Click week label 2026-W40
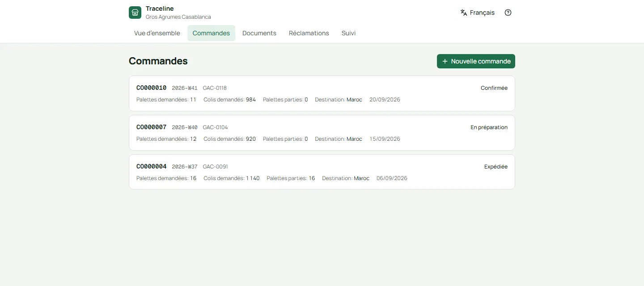This screenshot has width=644, height=286. coord(185,127)
